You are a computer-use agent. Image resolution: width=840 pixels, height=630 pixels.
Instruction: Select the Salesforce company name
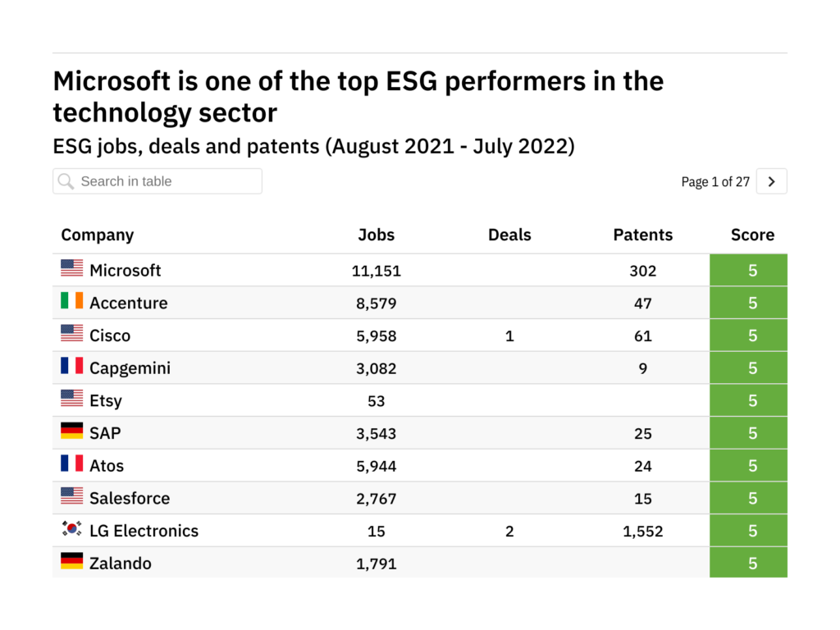click(130, 498)
